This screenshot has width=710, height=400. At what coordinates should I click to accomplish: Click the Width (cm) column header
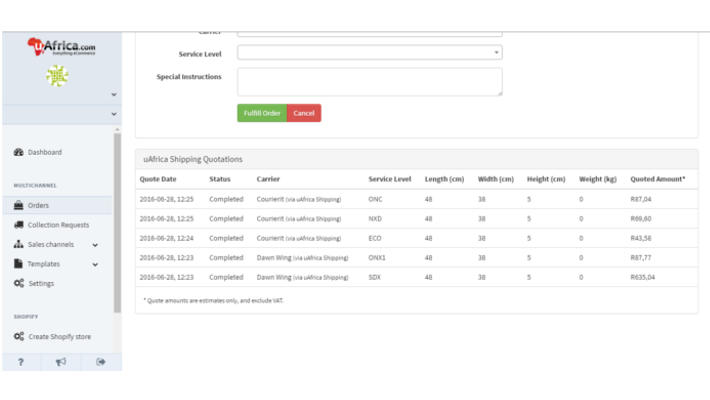point(496,179)
